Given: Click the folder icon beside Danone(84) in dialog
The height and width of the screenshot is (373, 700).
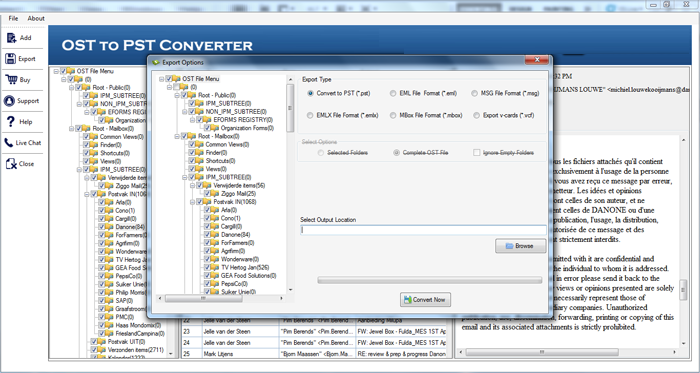Looking at the screenshot, I should [x=216, y=235].
